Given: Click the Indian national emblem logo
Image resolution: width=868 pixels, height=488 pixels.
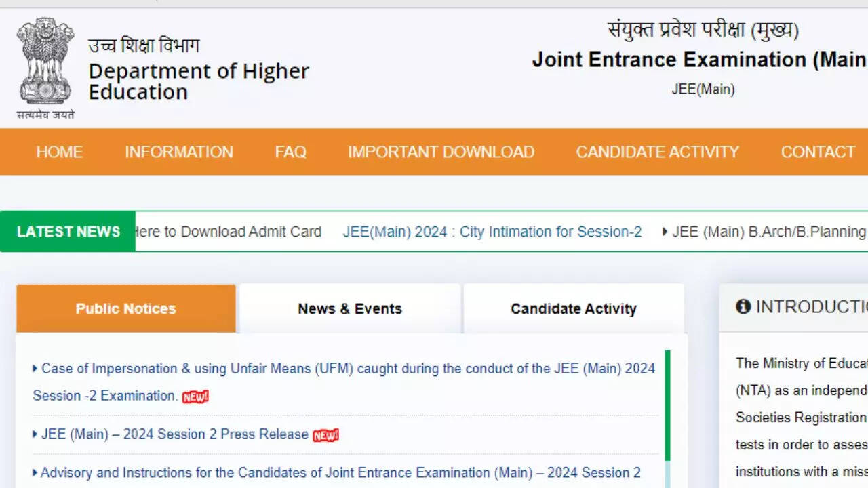Looking at the screenshot, I should pos(45,62).
